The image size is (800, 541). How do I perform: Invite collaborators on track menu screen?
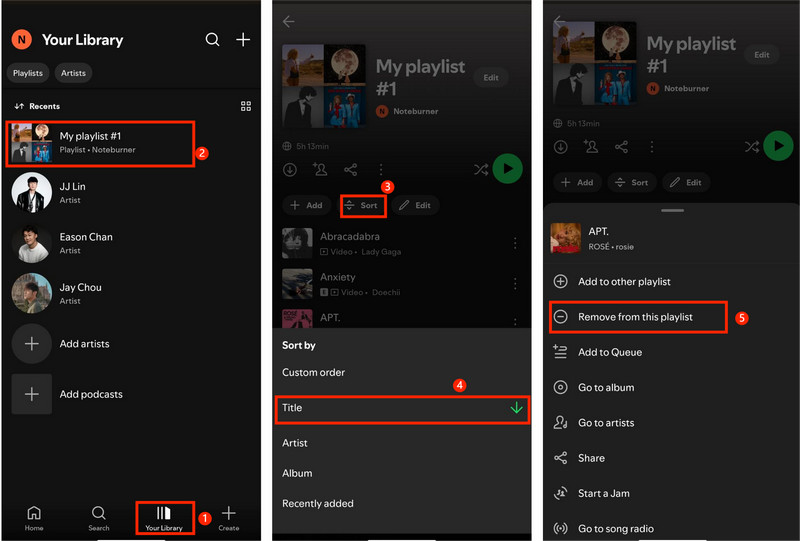[x=591, y=147]
